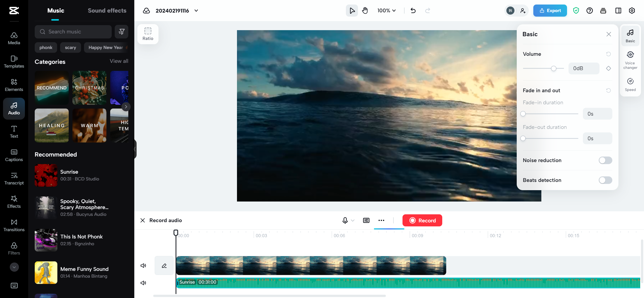Enable the Noise reduction toggle
Viewport: 644px width, 298px height.
coord(605,160)
